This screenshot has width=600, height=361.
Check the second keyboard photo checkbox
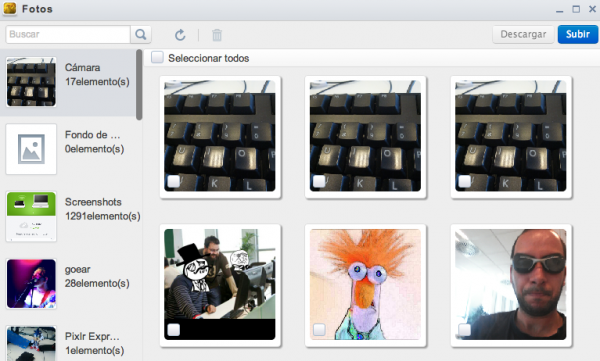[319, 181]
